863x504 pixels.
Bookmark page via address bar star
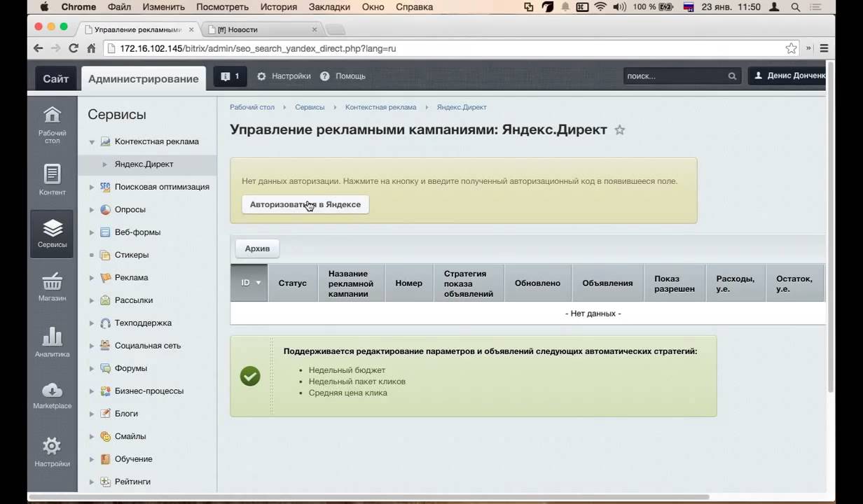coord(791,48)
